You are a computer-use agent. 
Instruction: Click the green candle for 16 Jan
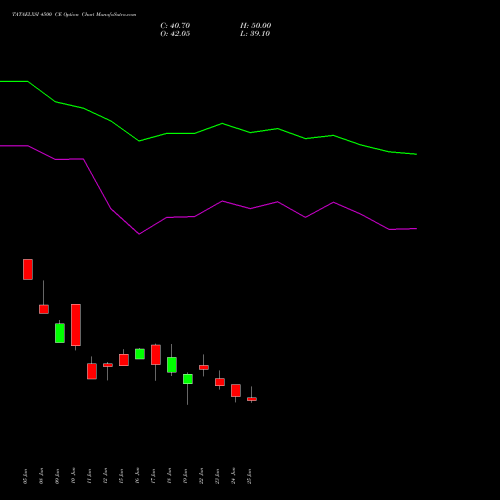(140, 354)
